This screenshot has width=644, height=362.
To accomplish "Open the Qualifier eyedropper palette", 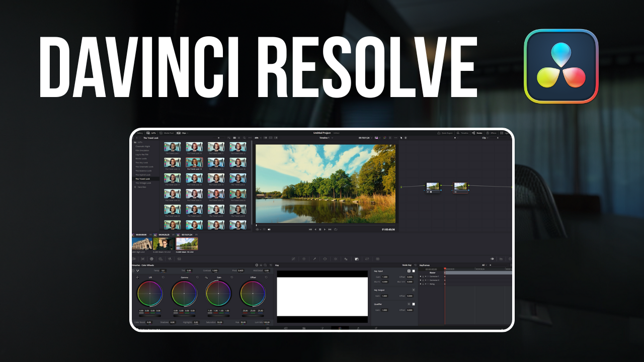I will point(314,259).
